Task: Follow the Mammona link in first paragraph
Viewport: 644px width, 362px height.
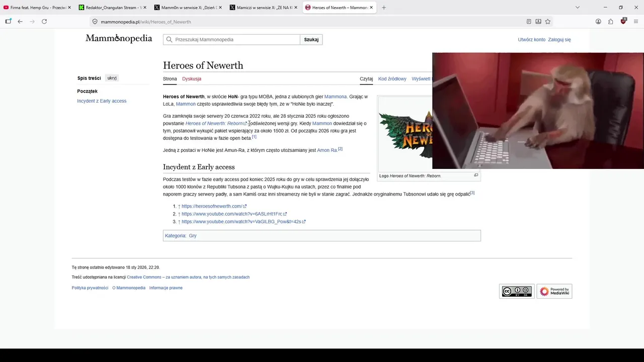Action: tap(336, 97)
